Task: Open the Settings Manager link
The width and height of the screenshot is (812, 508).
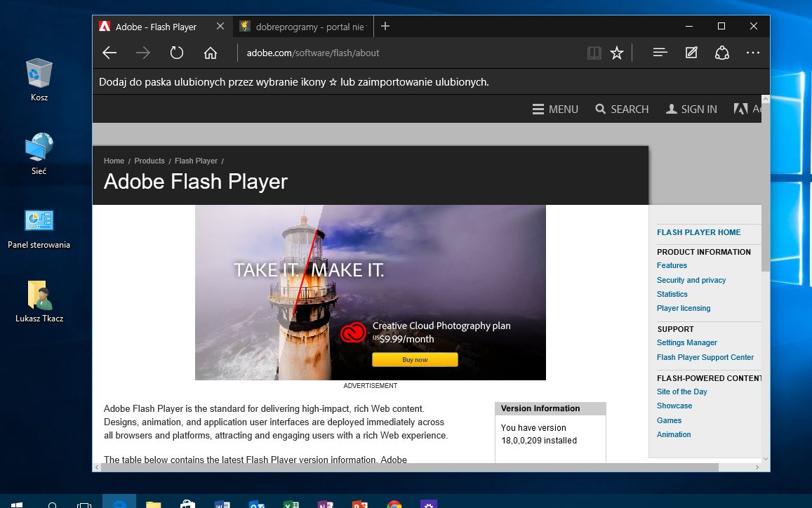Action: coord(686,343)
